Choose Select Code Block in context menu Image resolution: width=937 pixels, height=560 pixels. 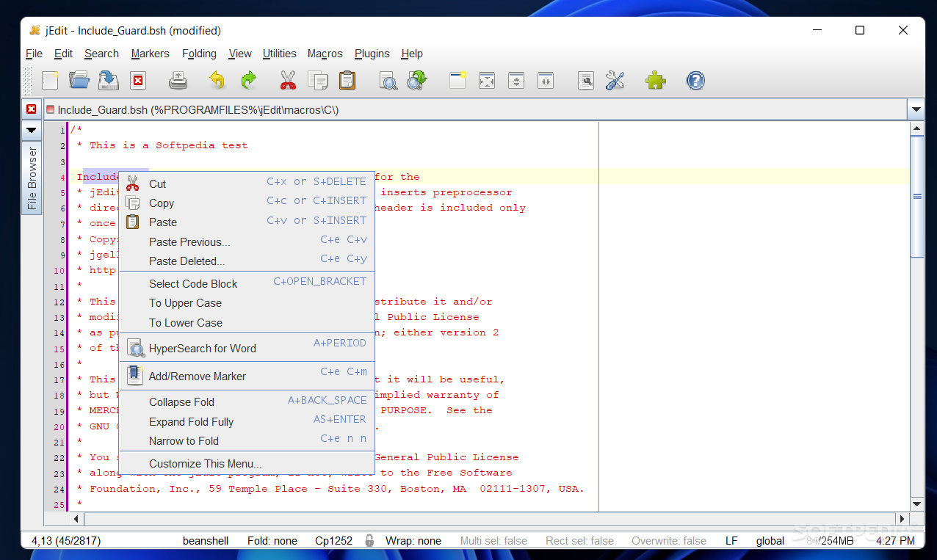tap(247, 283)
